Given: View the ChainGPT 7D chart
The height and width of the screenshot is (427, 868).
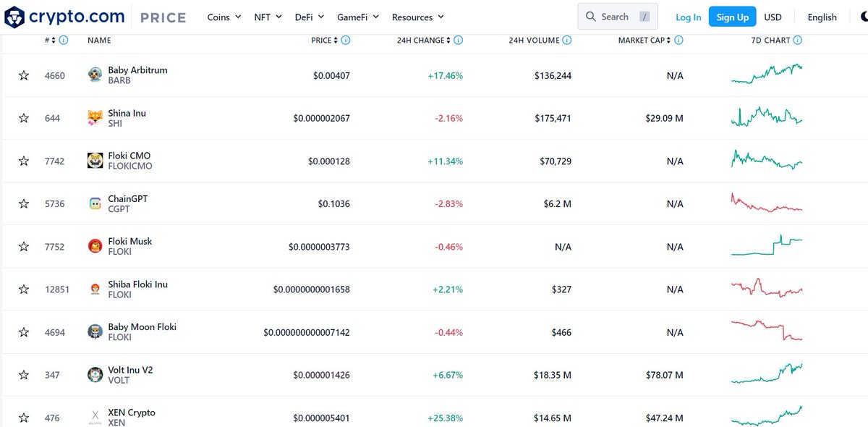Looking at the screenshot, I should point(767,203).
